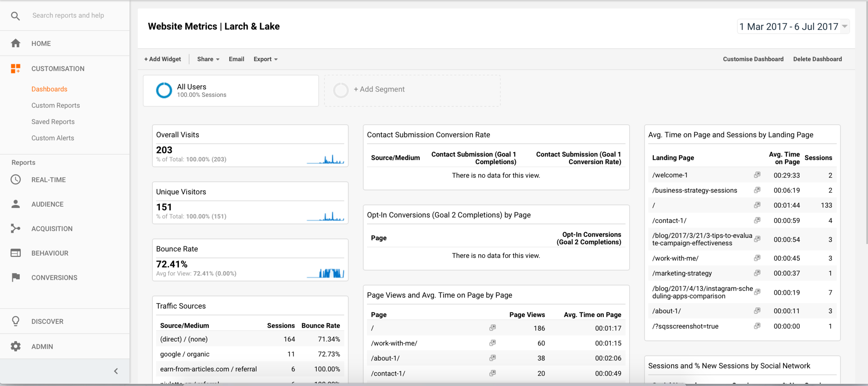Click the Overall Visits sparkline chart
Viewport: 868px width, 386px height.
[x=325, y=159]
